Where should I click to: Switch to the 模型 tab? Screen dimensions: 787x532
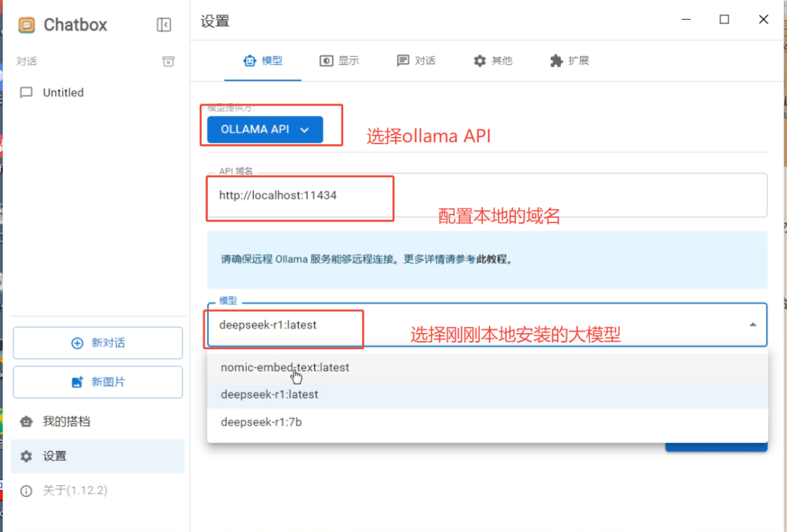point(262,60)
